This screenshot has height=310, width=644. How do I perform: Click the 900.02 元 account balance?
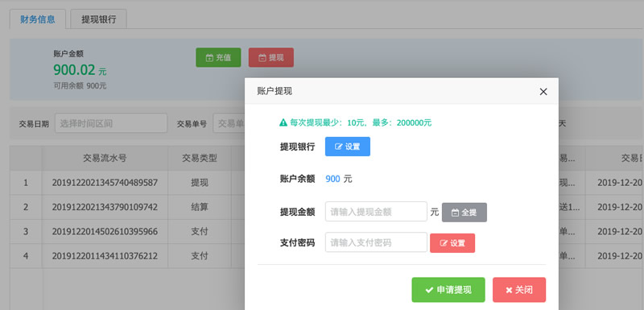(x=80, y=70)
